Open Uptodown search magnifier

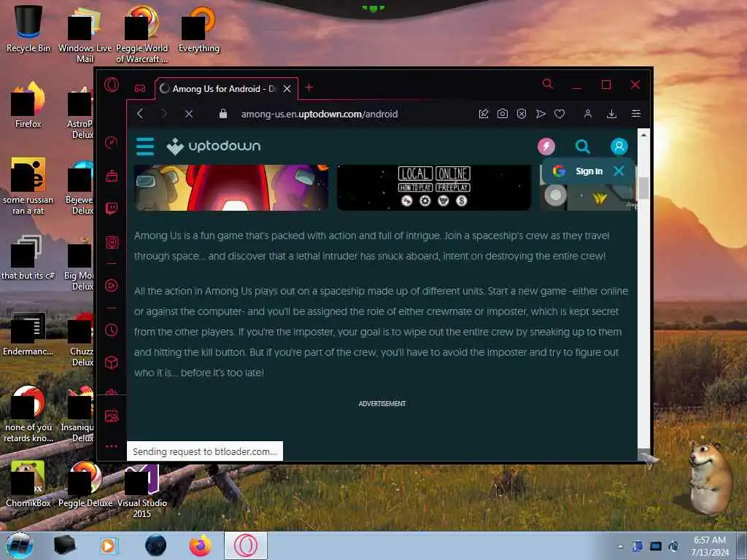click(583, 147)
